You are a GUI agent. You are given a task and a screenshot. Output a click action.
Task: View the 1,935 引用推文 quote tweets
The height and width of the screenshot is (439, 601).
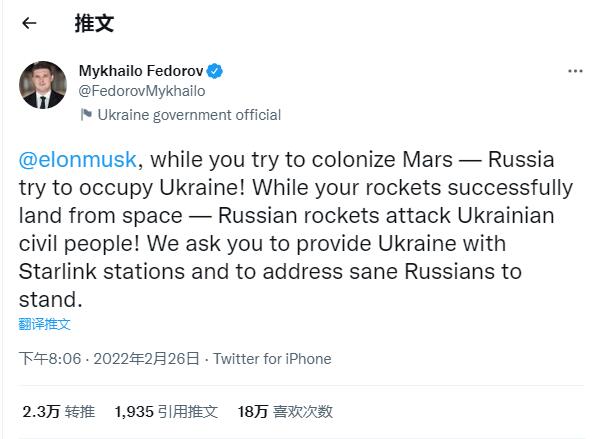166,411
